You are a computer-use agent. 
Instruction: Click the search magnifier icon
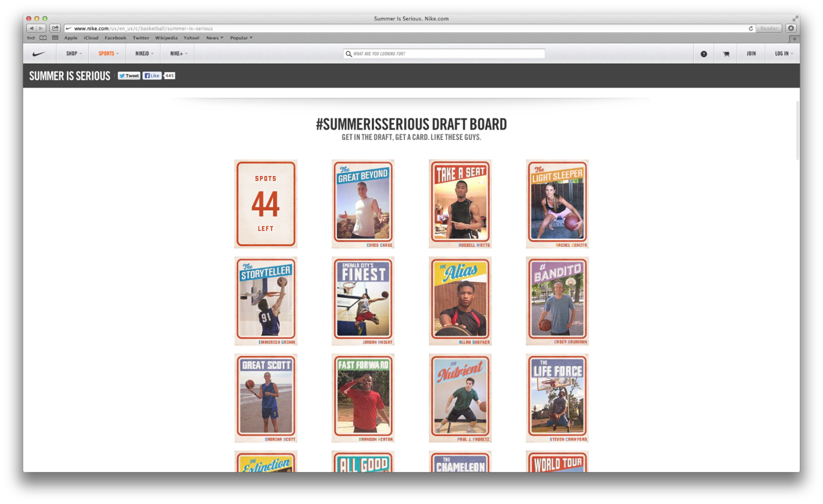point(348,54)
